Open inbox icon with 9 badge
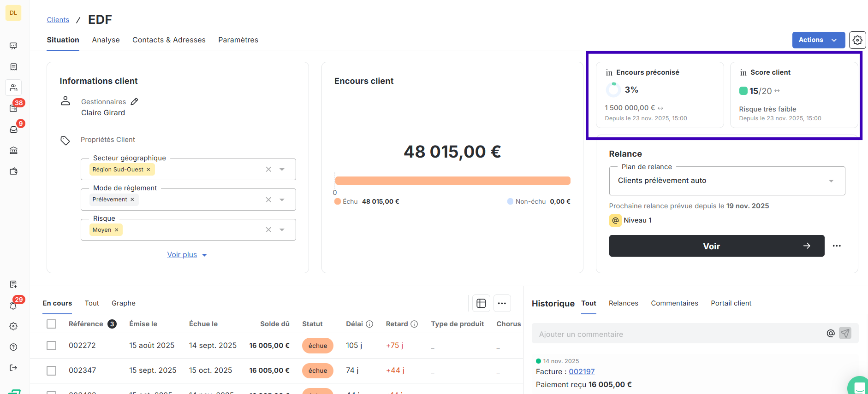The height and width of the screenshot is (394, 868). [x=13, y=129]
